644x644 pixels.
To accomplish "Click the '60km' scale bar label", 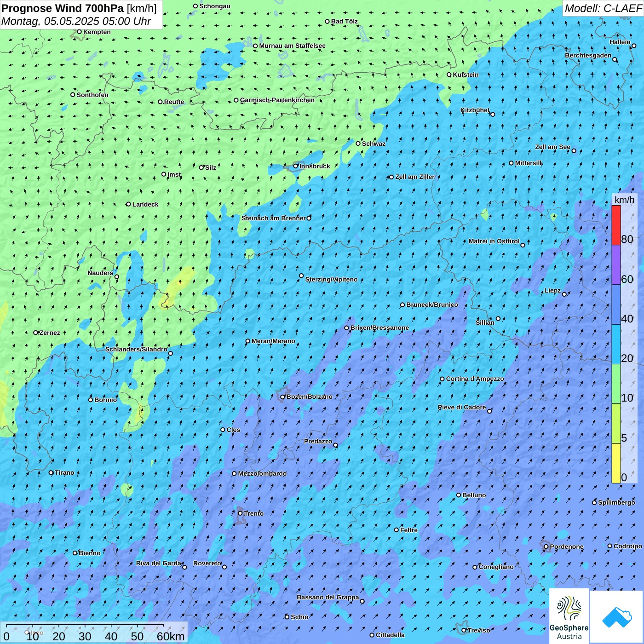I will click(x=171, y=636).
